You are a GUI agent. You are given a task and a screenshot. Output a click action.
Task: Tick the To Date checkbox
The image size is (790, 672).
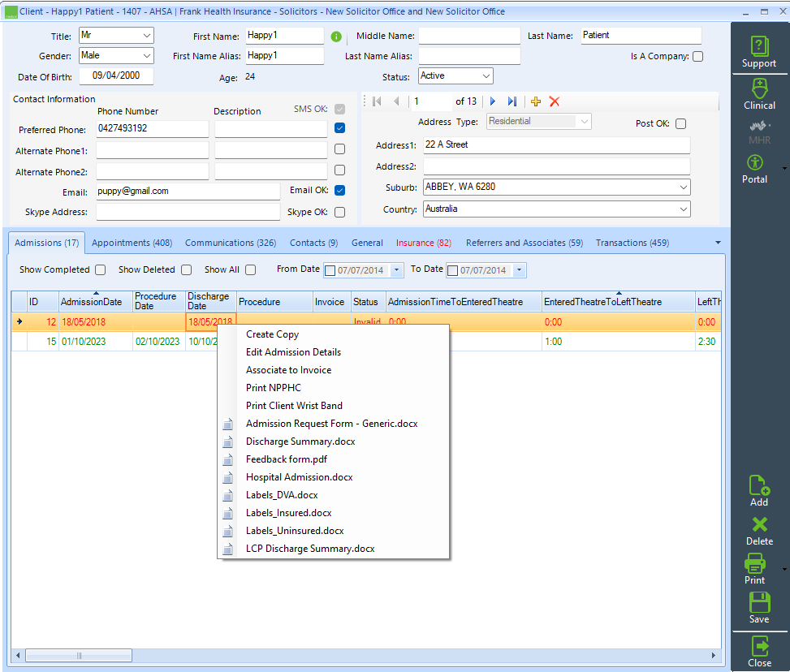click(x=452, y=270)
